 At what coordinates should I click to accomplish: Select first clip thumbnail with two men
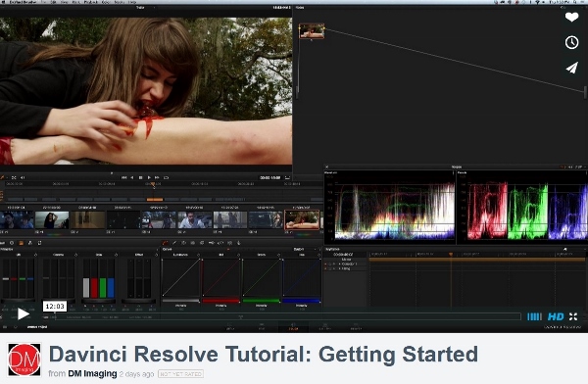coord(17,220)
